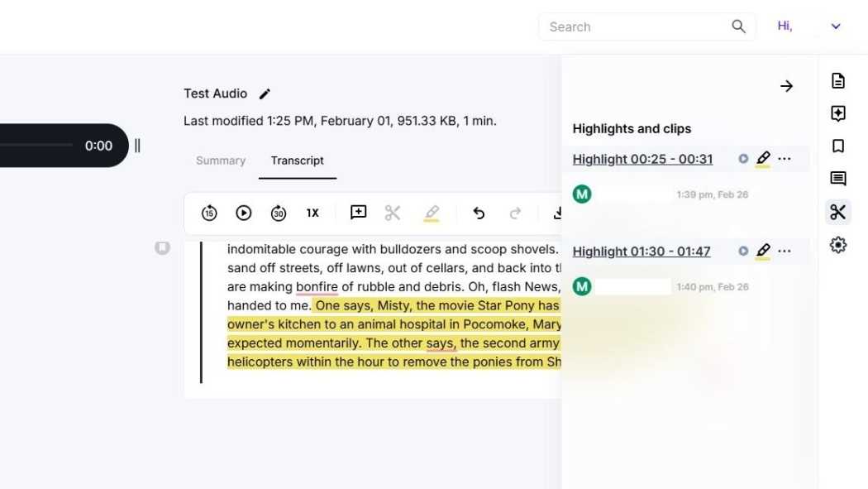Image resolution: width=868 pixels, height=489 pixels.
Task: Open the highlights and clips scissors sidebar icon
Action: (838, 212)
